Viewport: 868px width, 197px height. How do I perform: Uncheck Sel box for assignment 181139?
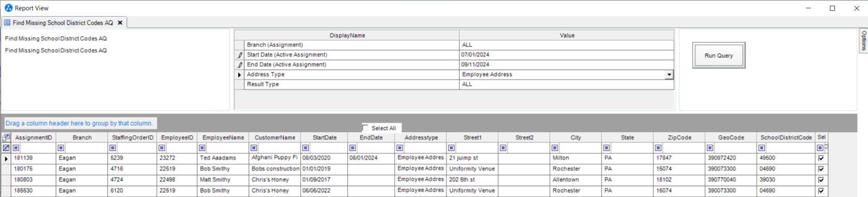pos(821,158)
